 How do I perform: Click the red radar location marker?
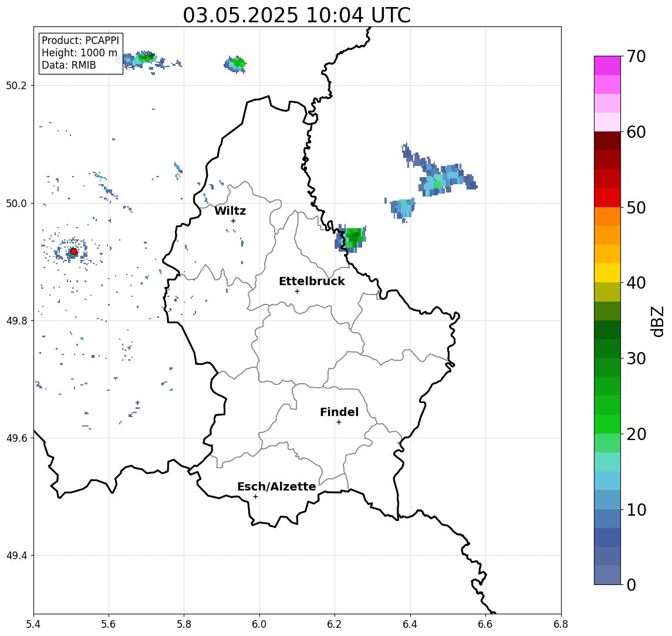coord(74,252)
